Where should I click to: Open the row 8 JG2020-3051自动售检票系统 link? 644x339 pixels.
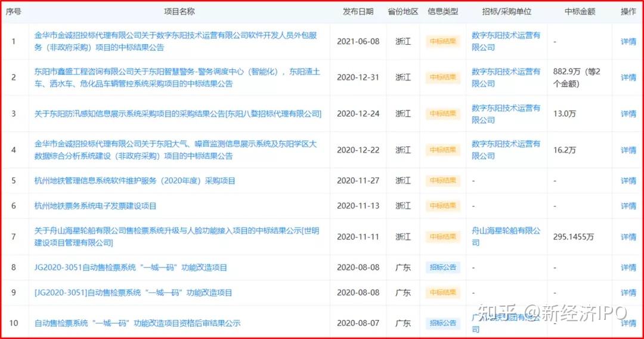point(131,267)
